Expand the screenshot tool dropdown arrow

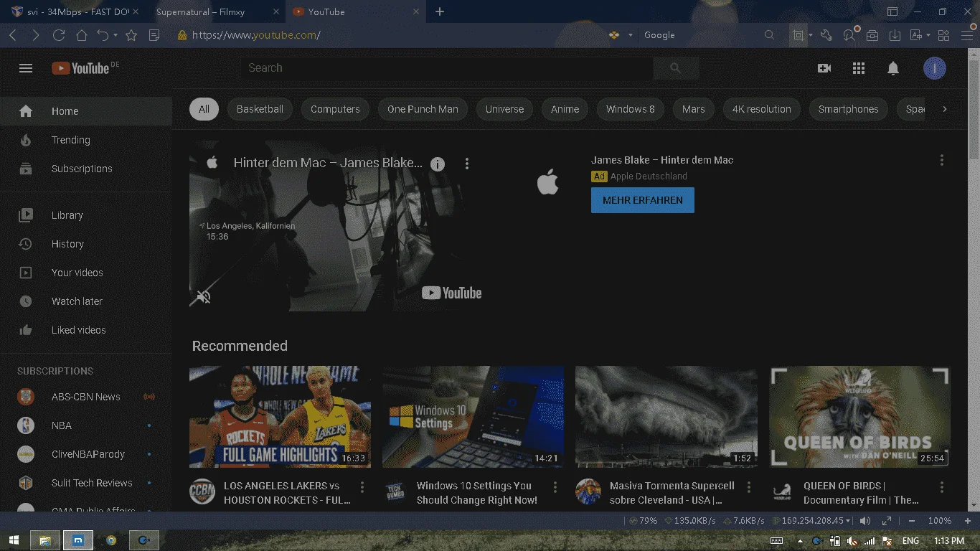pyautogui.click(x=811, y=35)
